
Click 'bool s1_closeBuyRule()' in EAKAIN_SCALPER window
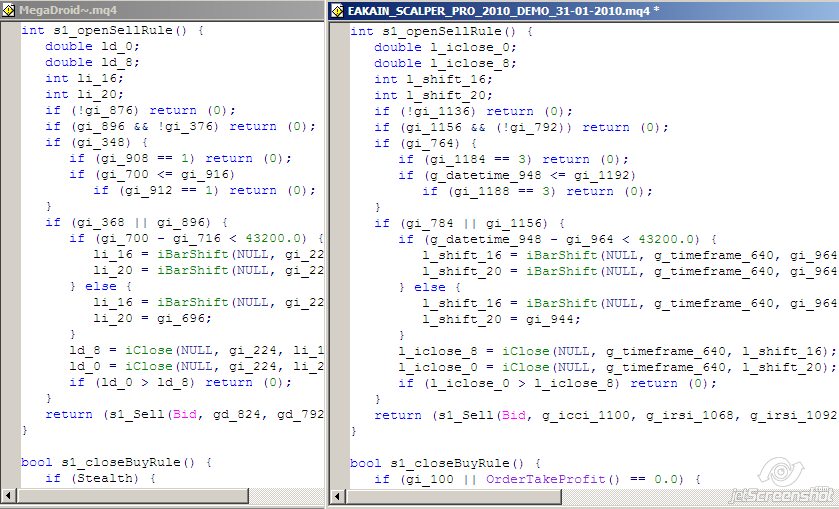[445, 464]
